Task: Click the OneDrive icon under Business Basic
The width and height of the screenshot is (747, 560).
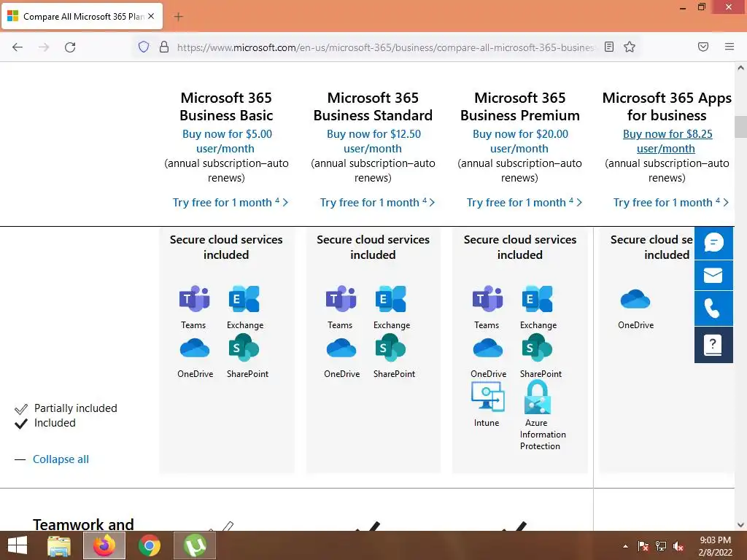Action: coord(194,348)
